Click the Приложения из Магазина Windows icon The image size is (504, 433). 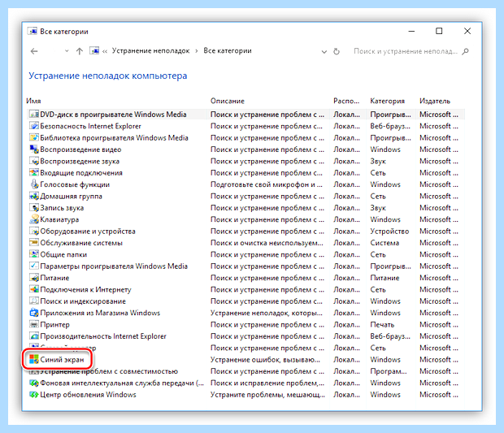click(x=34, y=313)
